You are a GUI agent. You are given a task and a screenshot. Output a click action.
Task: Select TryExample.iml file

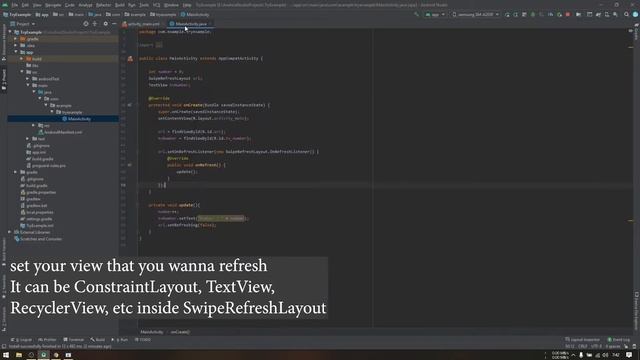click(37, 226)
